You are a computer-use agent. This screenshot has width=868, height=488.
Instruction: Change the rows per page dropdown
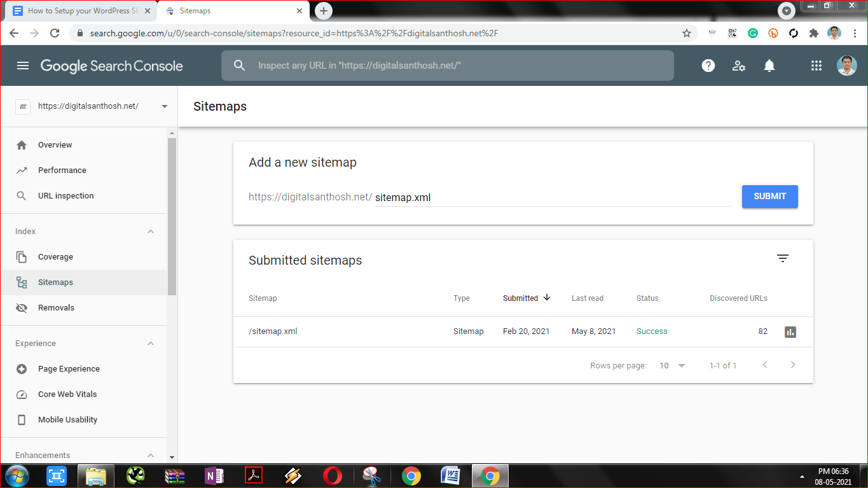[672, 366]
